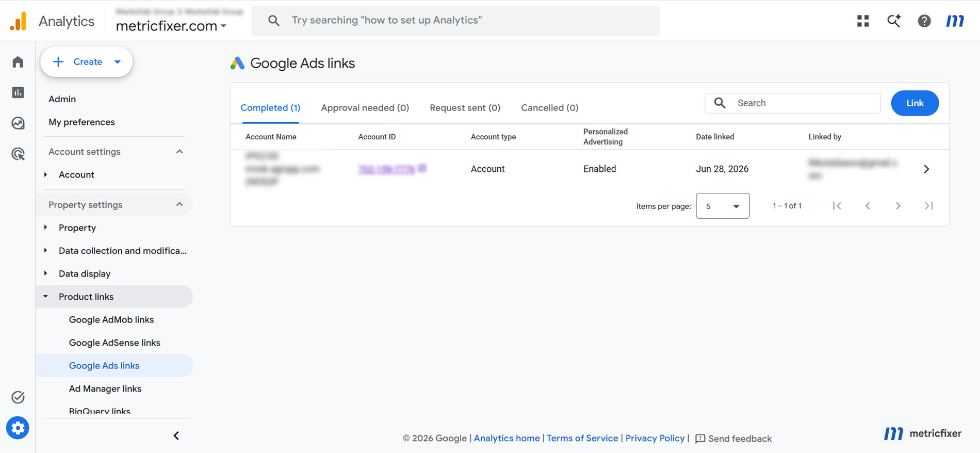Viewport: 980px width, 453px height.
Task: Click the Admin gear icon
Action: pos(18,428)
